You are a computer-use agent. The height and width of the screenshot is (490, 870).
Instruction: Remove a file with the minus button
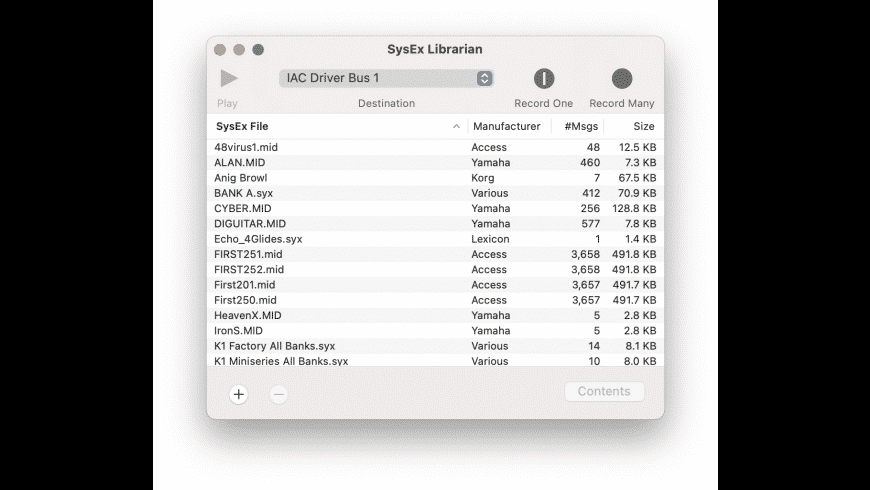coord(279,395)
